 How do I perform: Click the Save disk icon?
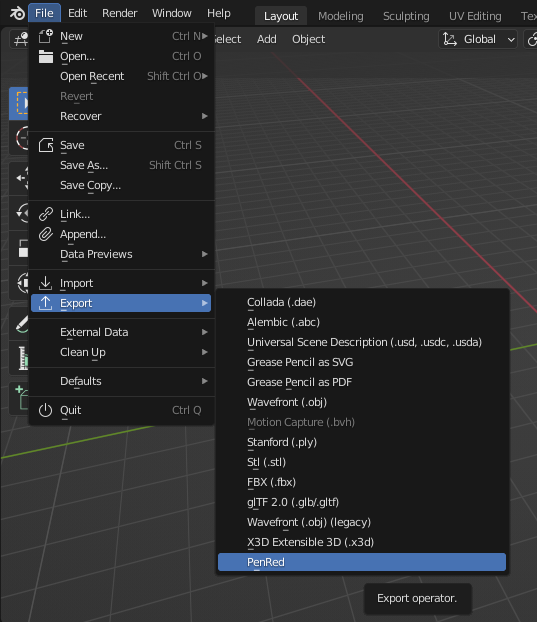point(46,145)
